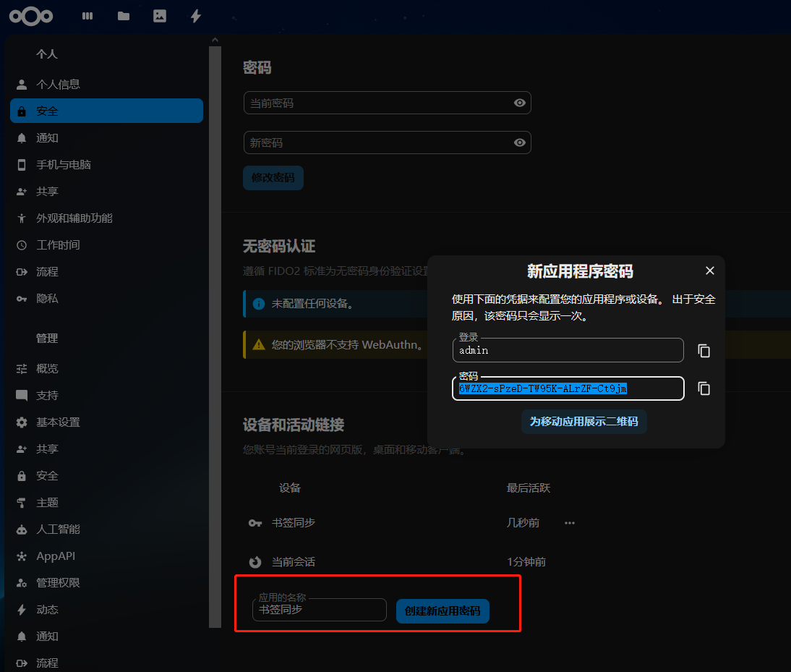Click the robot icon beside 人工智能
Screen dimensions: 791x672
[22, 529]
